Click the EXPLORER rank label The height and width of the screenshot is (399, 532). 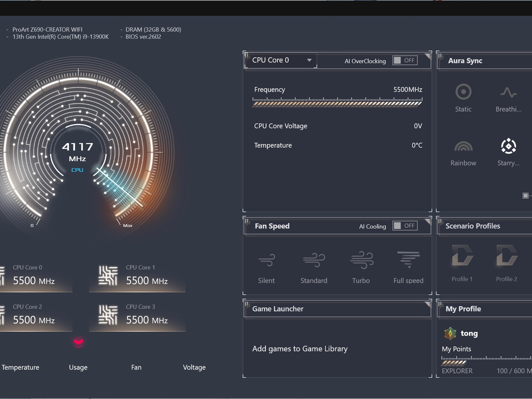click(x=457, y=371)
